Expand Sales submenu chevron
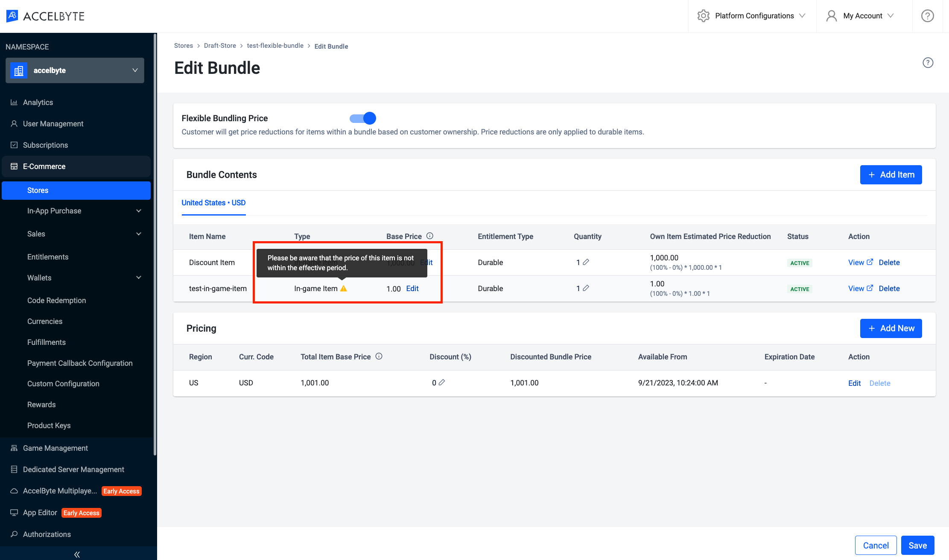Screen dimensions: 949x560 [139, 233]
